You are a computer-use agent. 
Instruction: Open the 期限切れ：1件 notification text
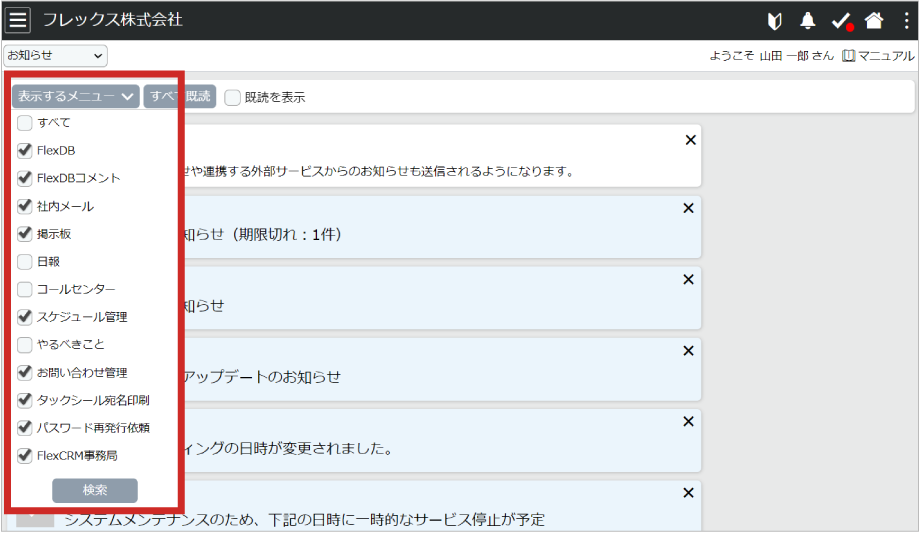pyautogui.click(x=262, y=235)
